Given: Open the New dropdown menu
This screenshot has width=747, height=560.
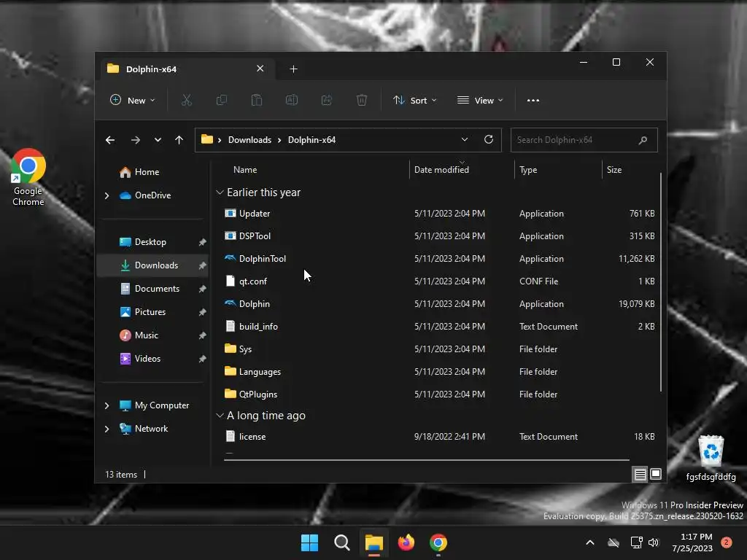Looking at the screenshot, I should 133,100.
